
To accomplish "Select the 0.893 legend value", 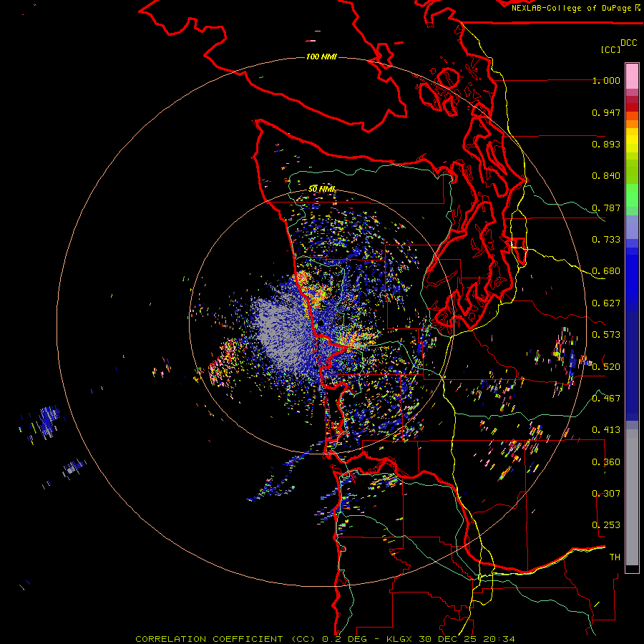I will tap(606, 144).
